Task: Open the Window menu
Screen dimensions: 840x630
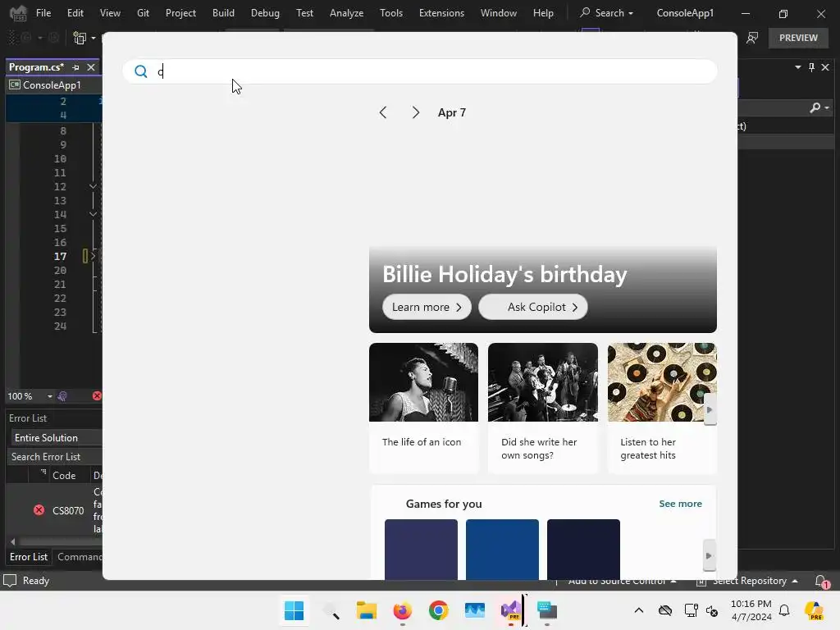Action: [498, 13]
